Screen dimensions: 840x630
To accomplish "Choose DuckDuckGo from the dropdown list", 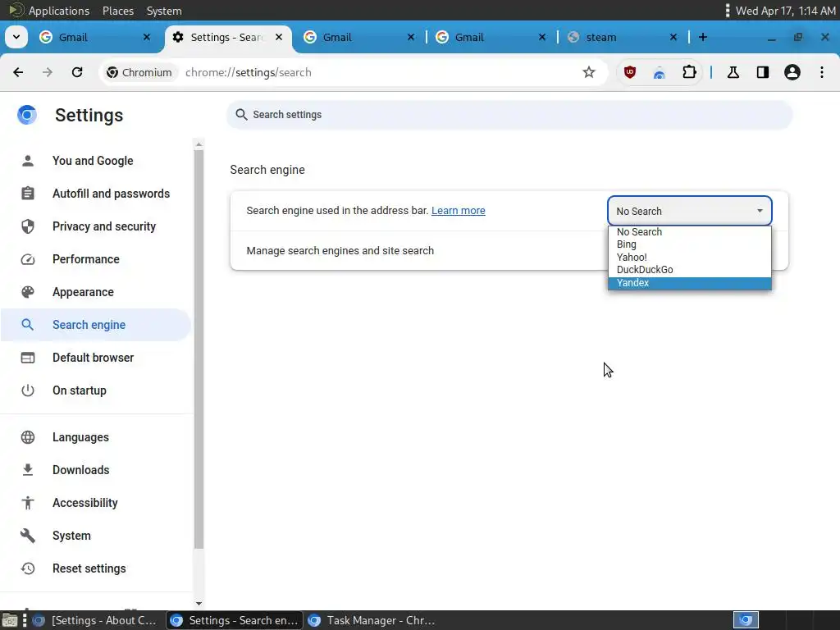I will 689,269.
